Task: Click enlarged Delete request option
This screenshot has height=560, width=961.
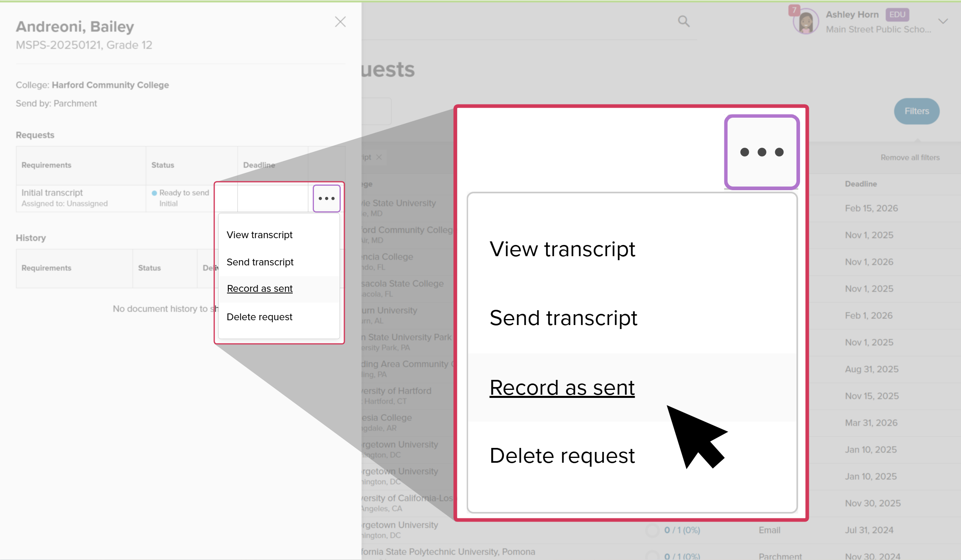Action: [x=562, y=456]
